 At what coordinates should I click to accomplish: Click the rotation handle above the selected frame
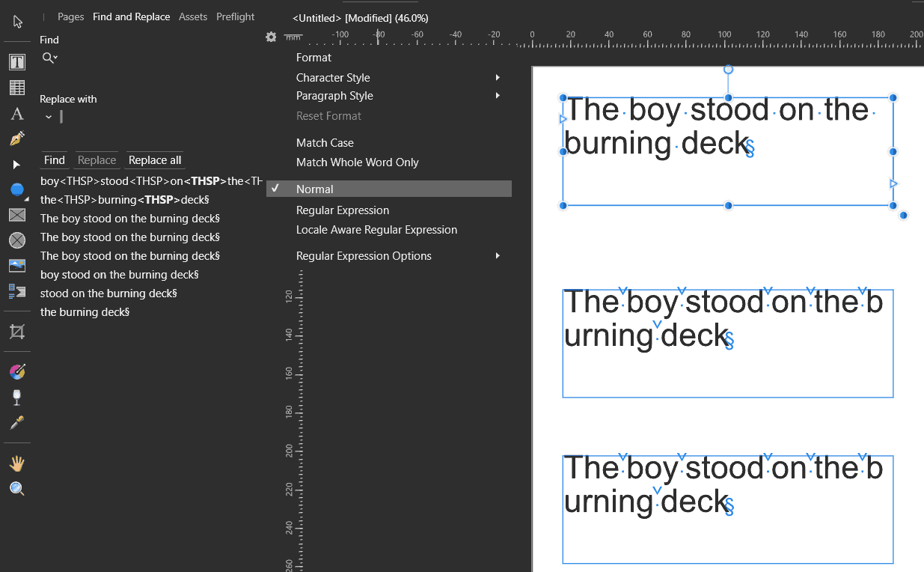728,70
